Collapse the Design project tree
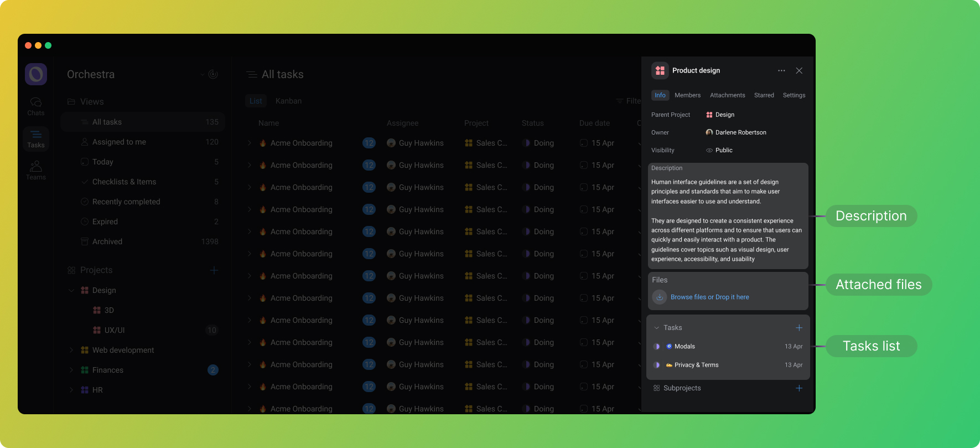This screenshot has width=980, height=448. [71, 290]
